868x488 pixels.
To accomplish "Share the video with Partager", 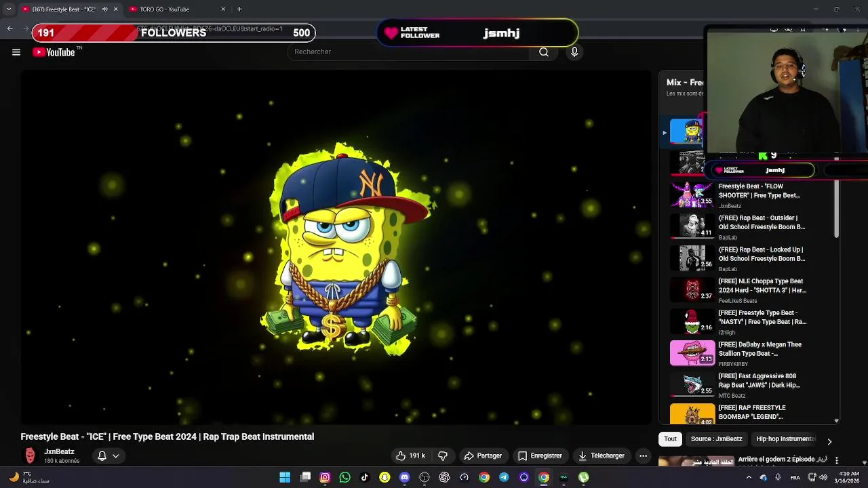I will coord(483,456).
